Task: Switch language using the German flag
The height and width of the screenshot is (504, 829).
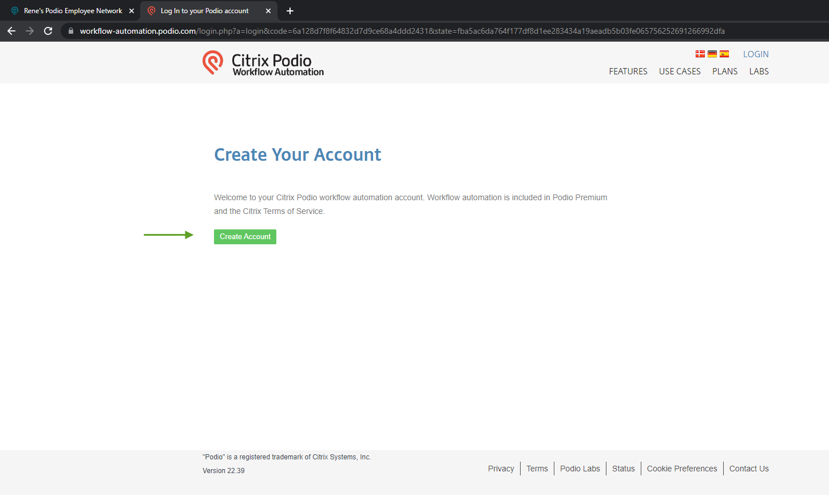Action: [x=712, y=54]
